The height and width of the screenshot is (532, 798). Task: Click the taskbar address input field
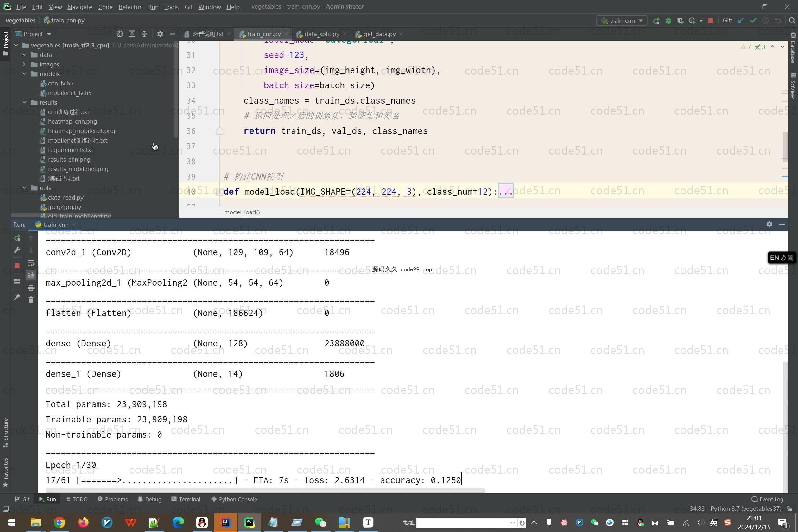[463, 522]
